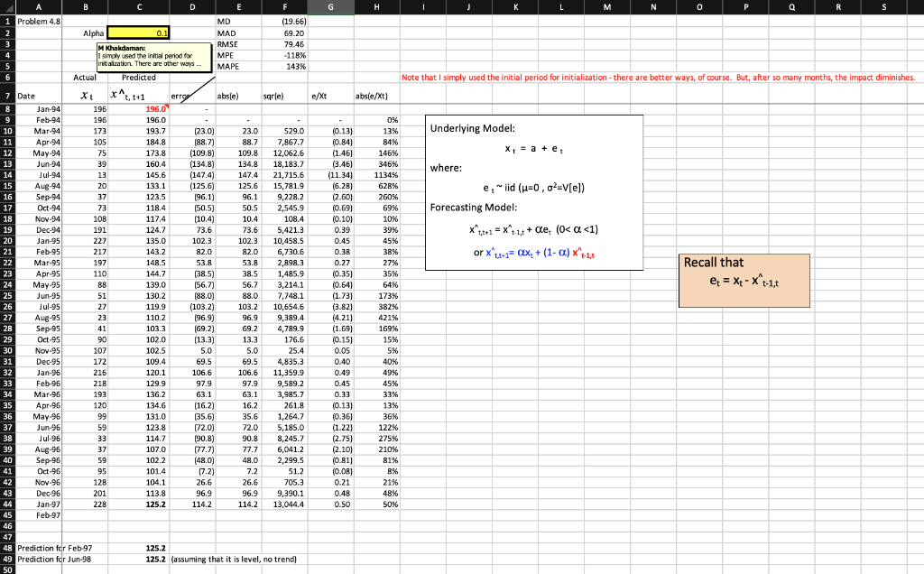Screen dimensions: 924x574
Task: Click the Prediction for Feb-97 label cell
Action: pos(39,548)
